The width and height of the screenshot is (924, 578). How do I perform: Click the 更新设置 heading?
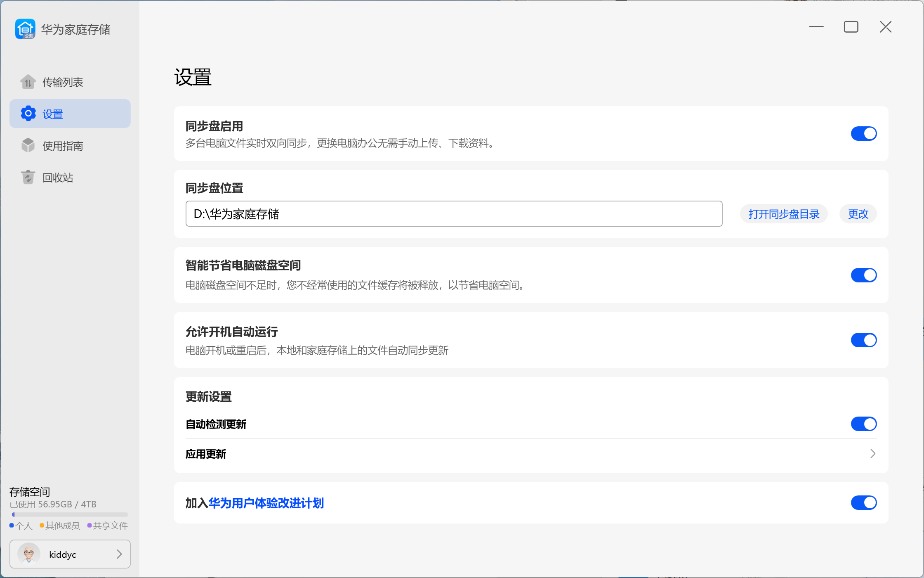click(208, 397)
